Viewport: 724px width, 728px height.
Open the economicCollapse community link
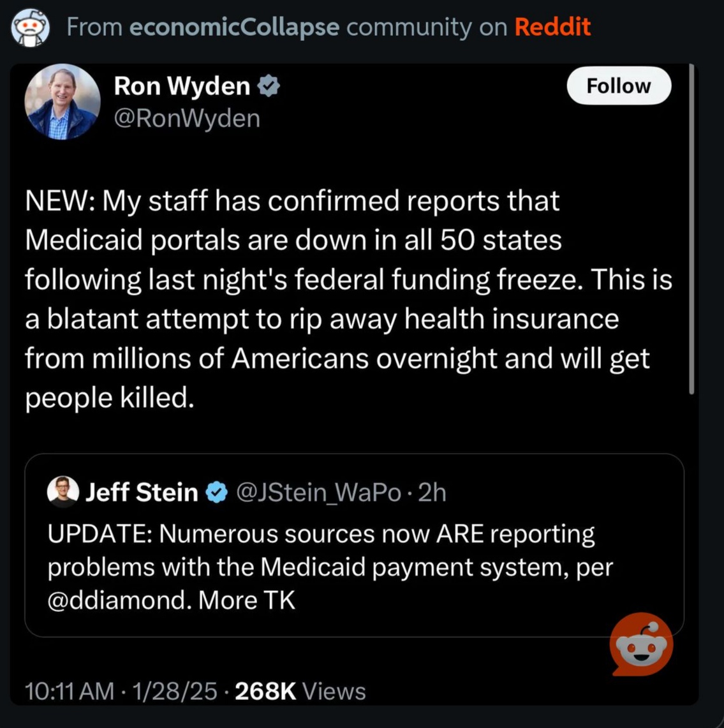(x=235, y=27)
